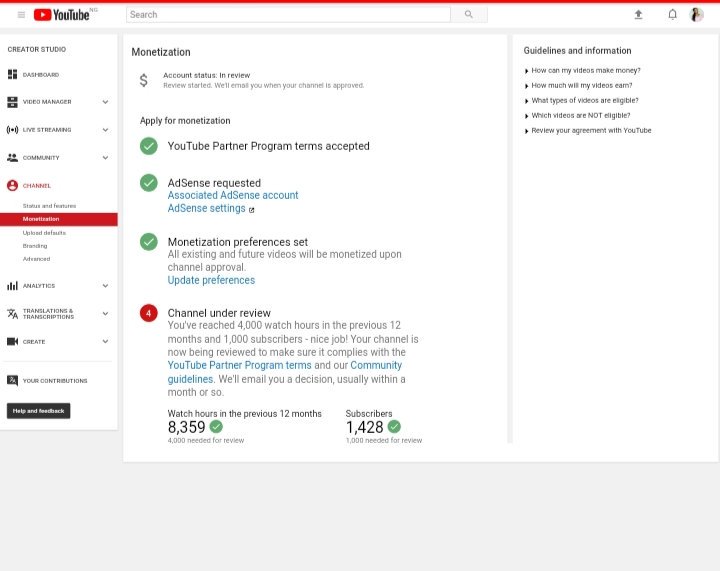Viewport: 720px width, 571px height.
Task: Click the Translations & Transcriptions icon
Action: tap(12, 314)
